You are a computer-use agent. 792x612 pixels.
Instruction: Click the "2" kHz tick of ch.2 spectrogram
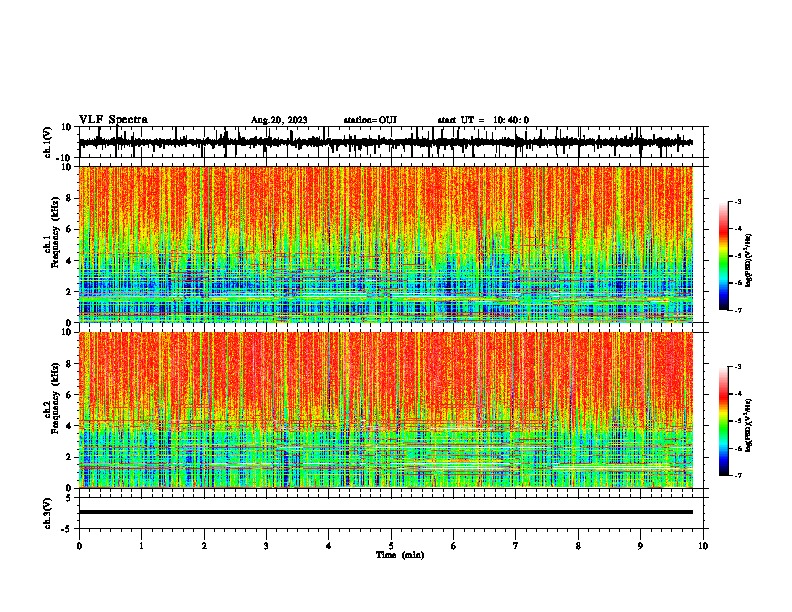click(69, 457)
